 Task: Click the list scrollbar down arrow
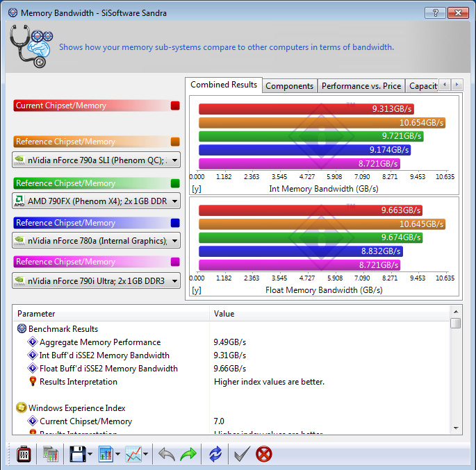456,428
